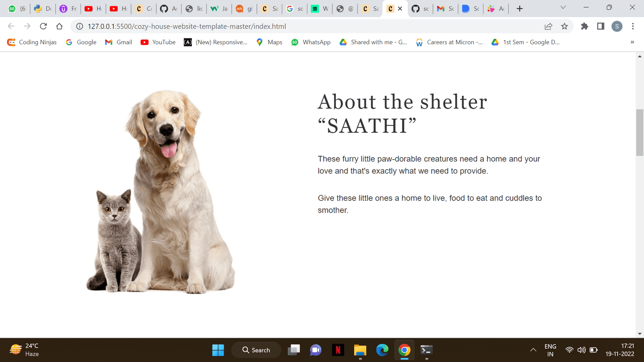The width and height of the screenshot is (644, 362).
Task: Open the weather widget showing 24°C Haze
Action: (x=25, y=350)
